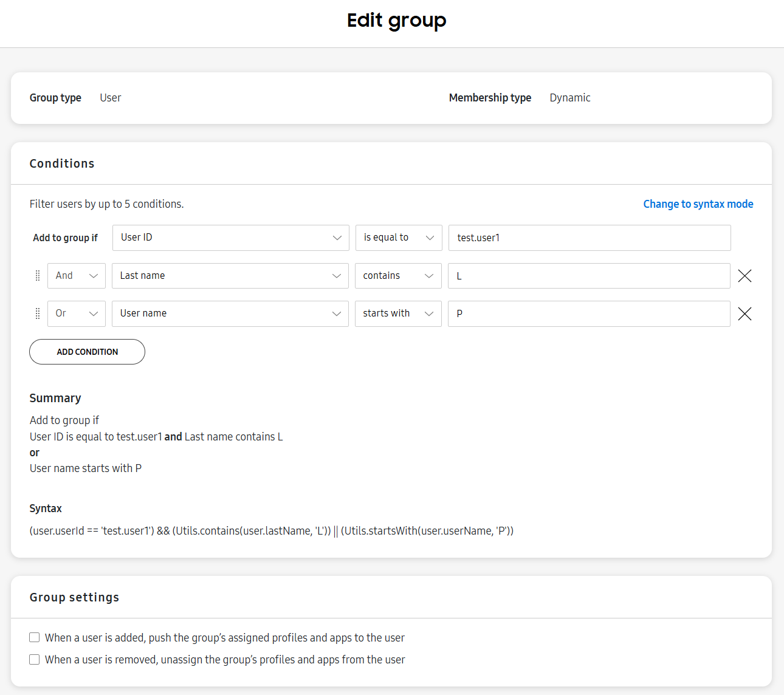784x695 pixels.
Task: Click the 'Edit group' page title
Action: pyautogui.click(x=396, y=21)
